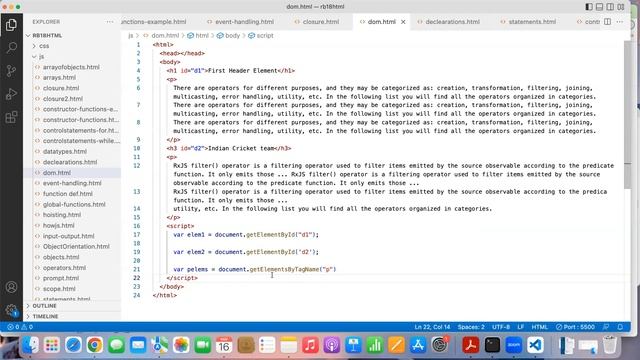Viewport: 640px width, 360px height.
Task: Open notifications bell in status bar
Action: point(620,327)
